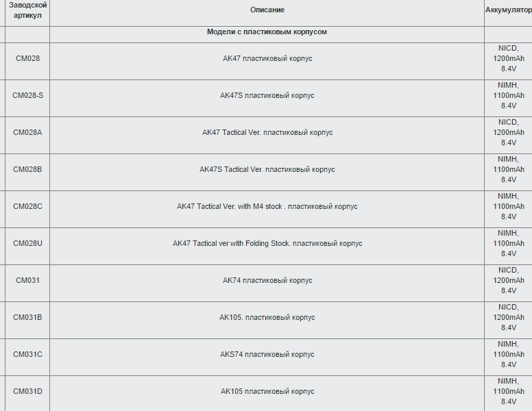Click the AK74 пластиковый корпус description

point(267,280)
